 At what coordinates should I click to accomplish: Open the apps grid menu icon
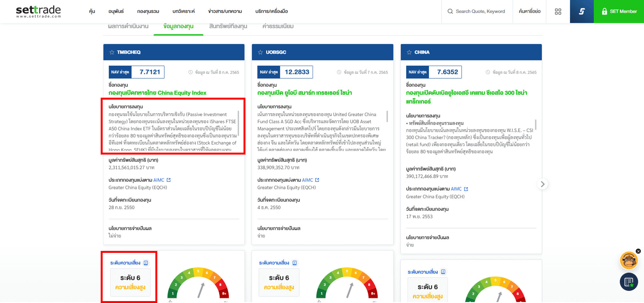[x=558, y=12]
